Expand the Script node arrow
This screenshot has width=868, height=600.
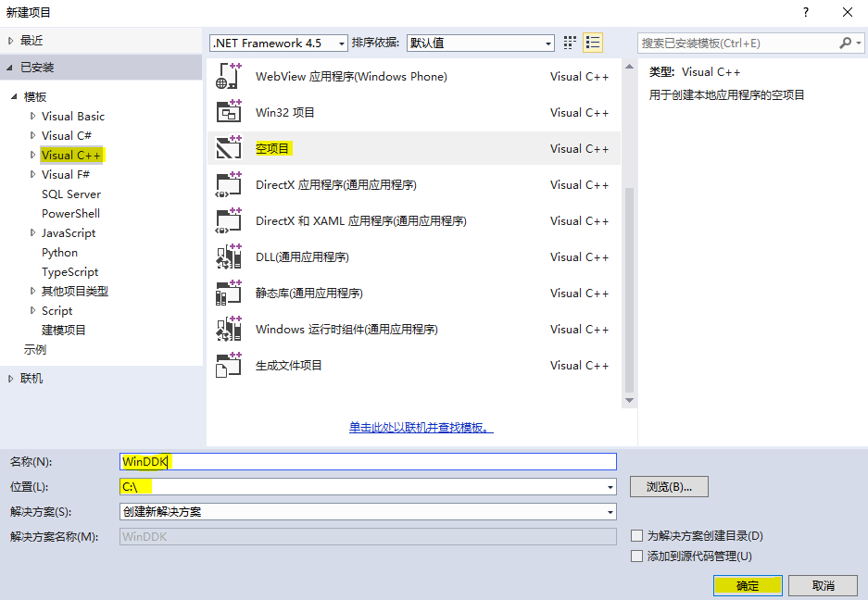32,310
